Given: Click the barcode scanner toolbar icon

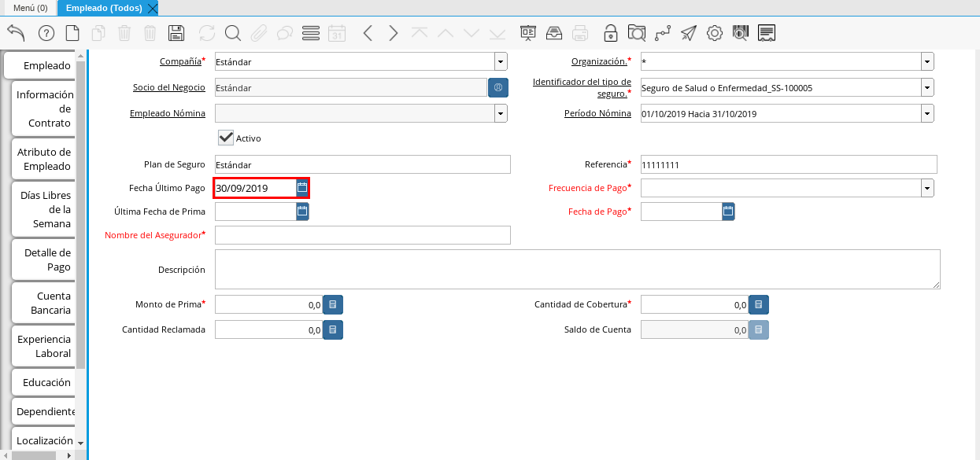Looking at the screenshot, I should 741,33.
